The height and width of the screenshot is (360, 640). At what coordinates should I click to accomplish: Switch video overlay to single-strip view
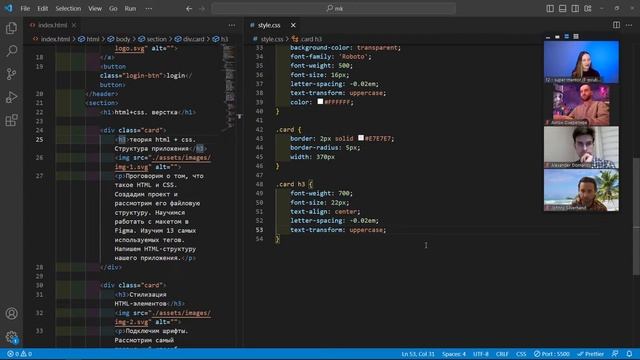(x=557, y=37)
